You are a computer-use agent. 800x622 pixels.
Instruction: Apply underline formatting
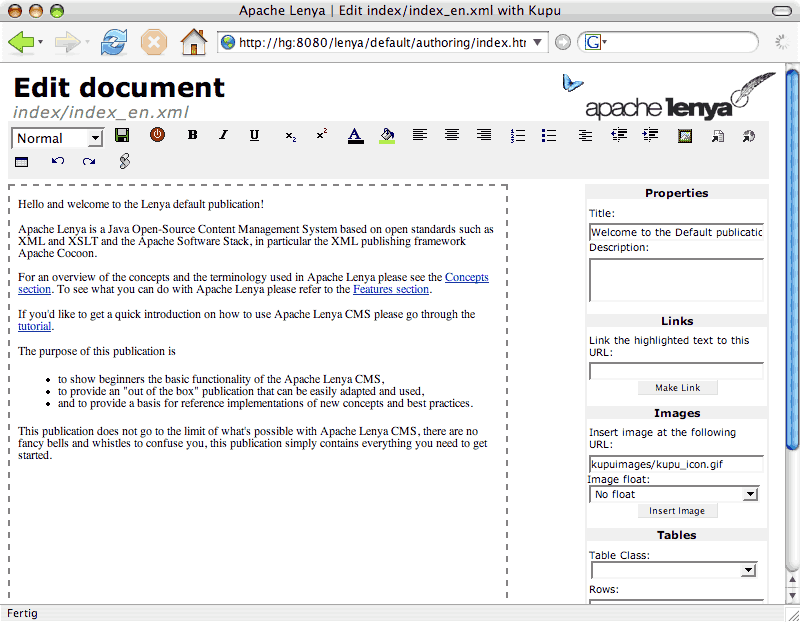pyautogui.click(x=254, y=135)
